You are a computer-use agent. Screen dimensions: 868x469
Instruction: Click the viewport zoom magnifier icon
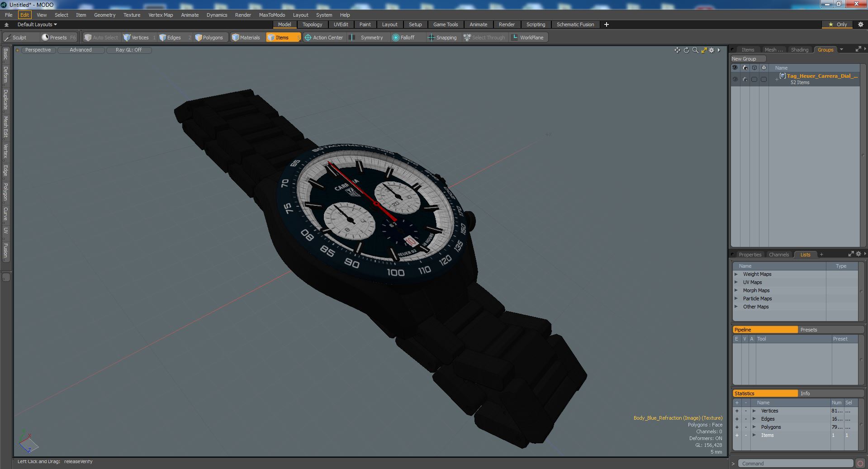(x=695, y=50)
